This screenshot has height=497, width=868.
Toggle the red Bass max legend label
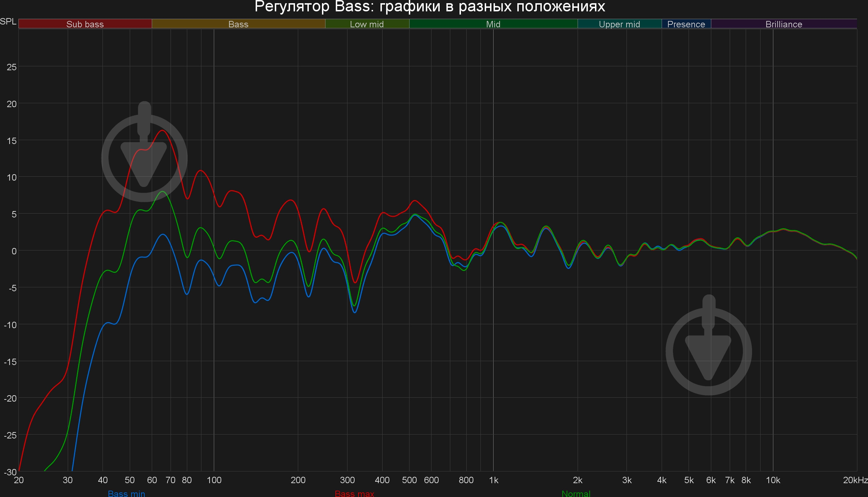354,493
